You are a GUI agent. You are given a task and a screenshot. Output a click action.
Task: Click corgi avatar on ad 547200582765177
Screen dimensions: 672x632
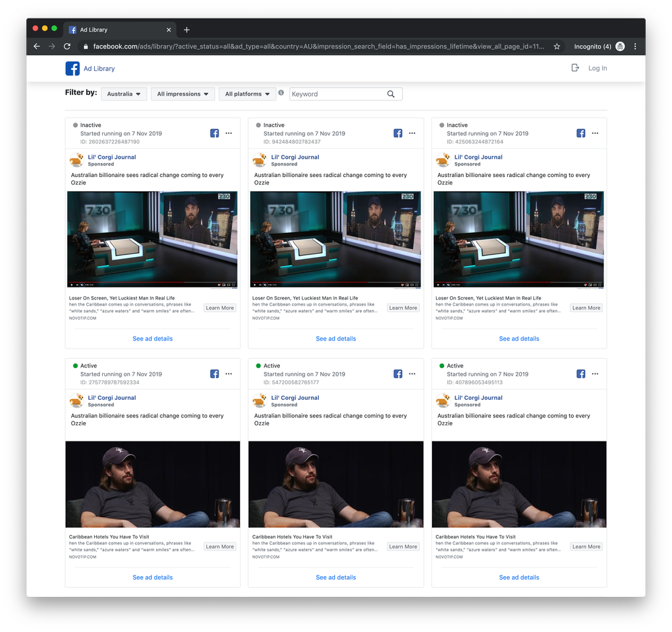click(x=260, y=401)
